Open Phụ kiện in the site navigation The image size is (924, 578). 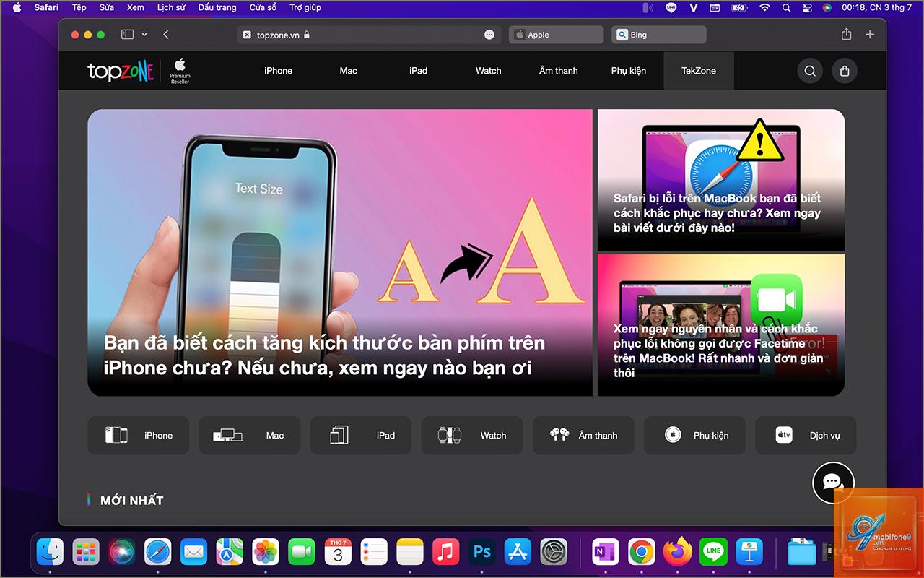point(628,71)
